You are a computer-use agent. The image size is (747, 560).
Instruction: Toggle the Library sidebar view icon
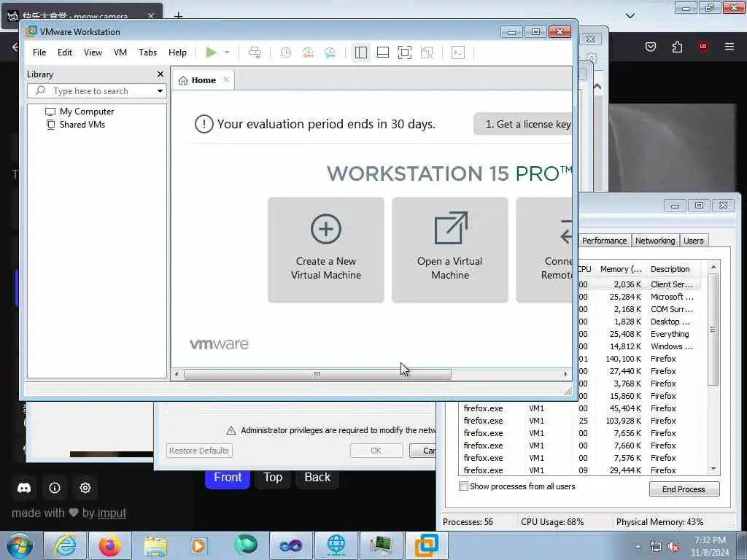pyautogui.click(x=361, y=52)
